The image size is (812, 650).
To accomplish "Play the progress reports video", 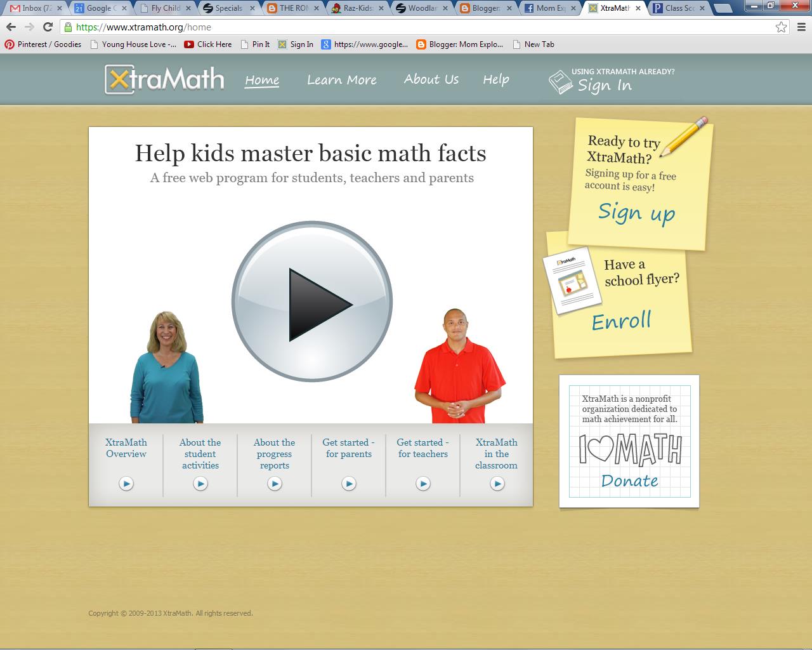I will click(275, 484).
